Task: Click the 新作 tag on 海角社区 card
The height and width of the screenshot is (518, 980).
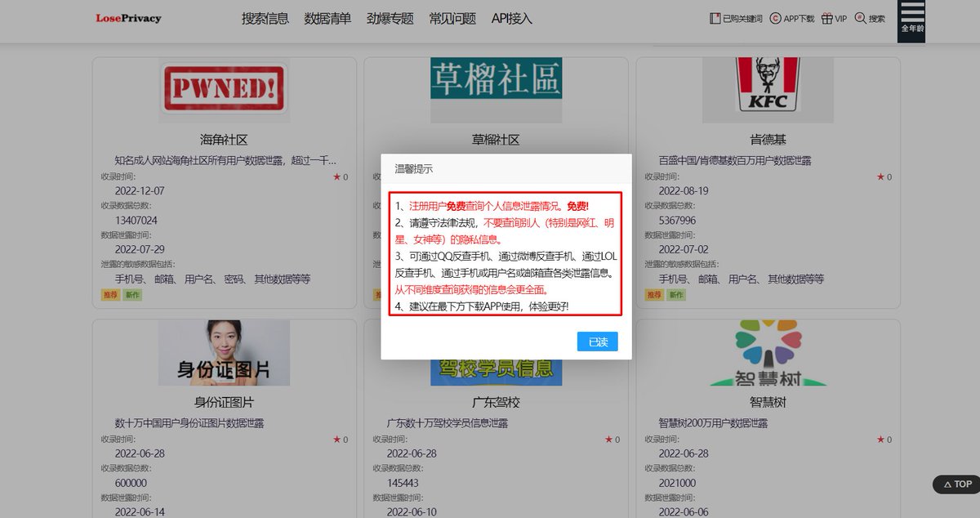Action: tap(132, 295)
